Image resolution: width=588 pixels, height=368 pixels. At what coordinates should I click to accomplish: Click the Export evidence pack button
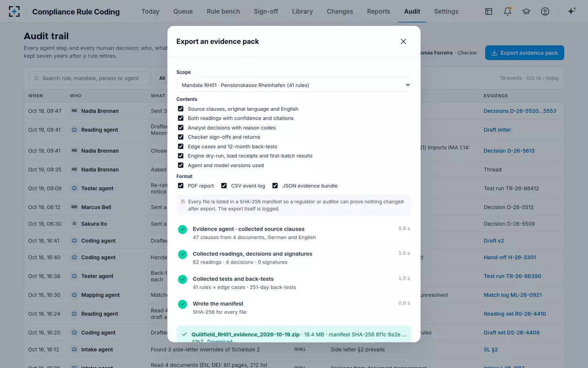point(525,53)
